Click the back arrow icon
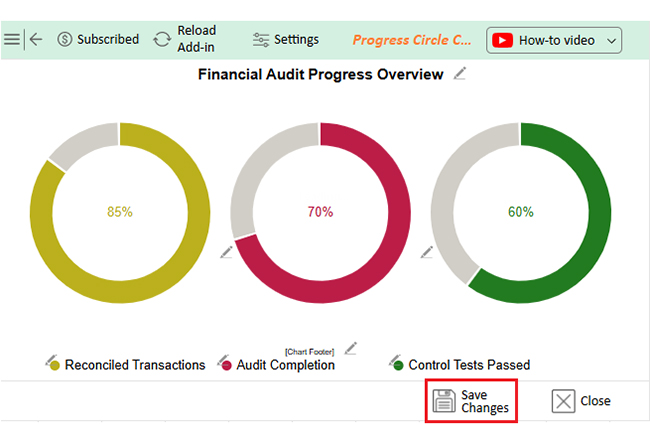This screenshot has height=444, width=650. pyautogui.click(x=36, y=40)
